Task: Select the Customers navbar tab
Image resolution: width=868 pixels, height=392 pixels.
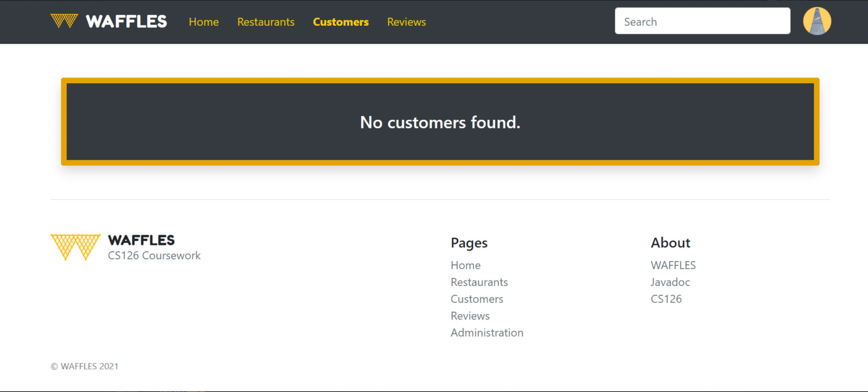Action: 341,22
